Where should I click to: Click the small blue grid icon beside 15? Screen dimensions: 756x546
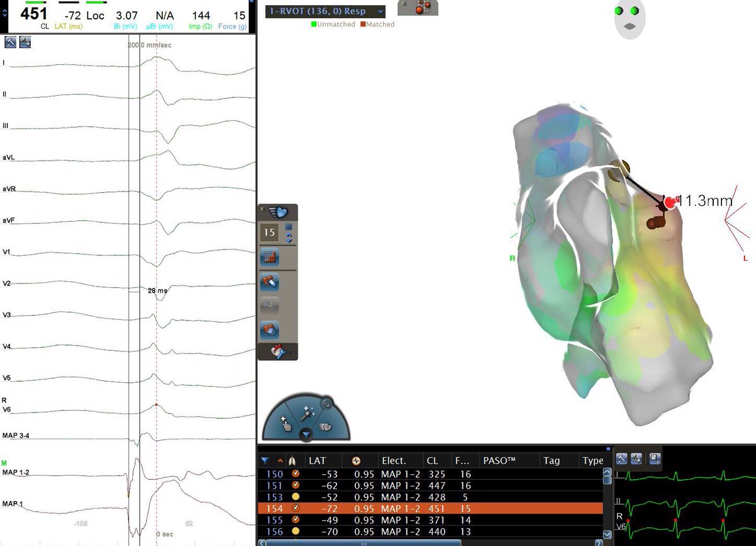pyautogui.click(x=289, y=227)
